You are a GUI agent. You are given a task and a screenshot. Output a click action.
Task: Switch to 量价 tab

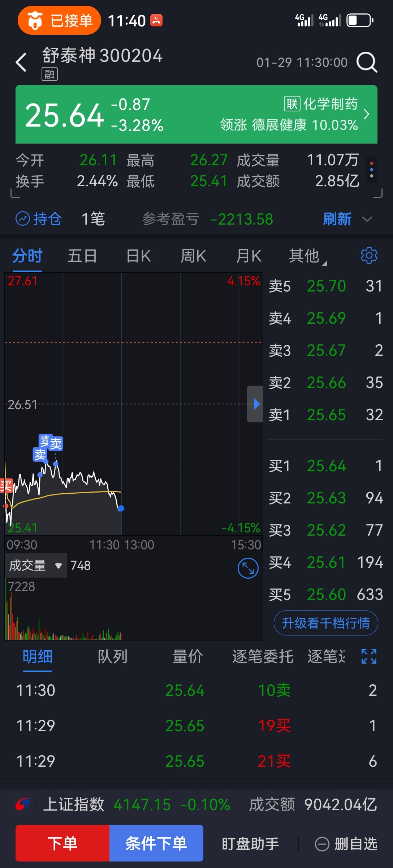click(x=188, y=657)
